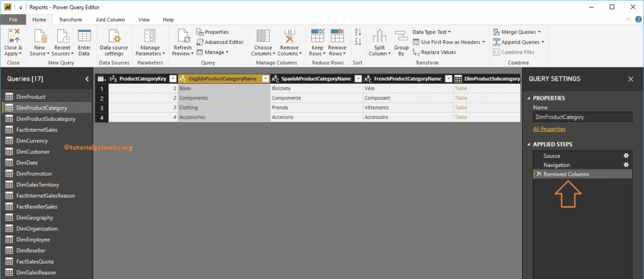Collapse the Queries pane chevron

87,79
